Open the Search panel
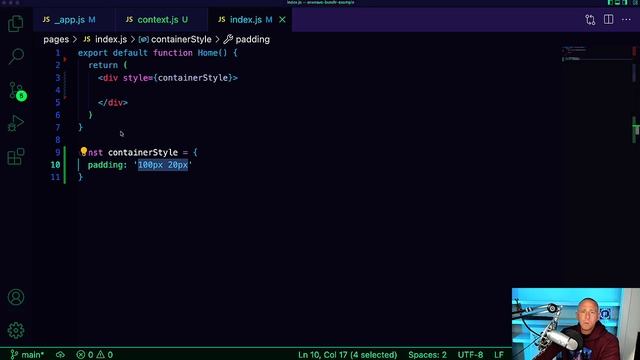This screenshot has width=640, height=360. (x=16, y=57)
